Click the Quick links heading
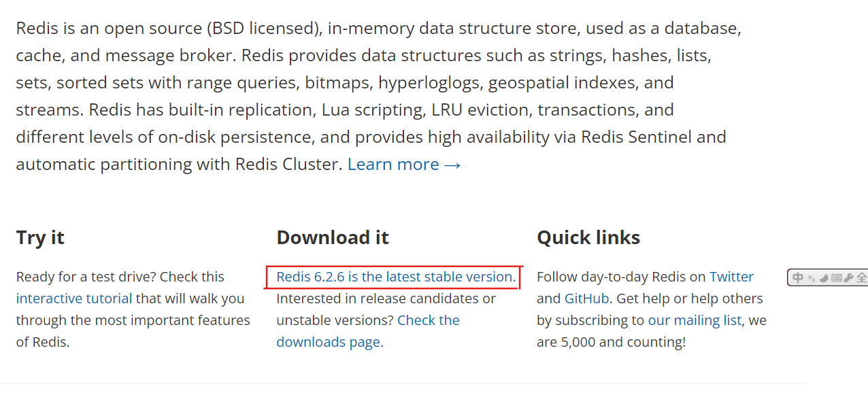The height and width of the screenshot is (410, 868). tap(588, 237)
